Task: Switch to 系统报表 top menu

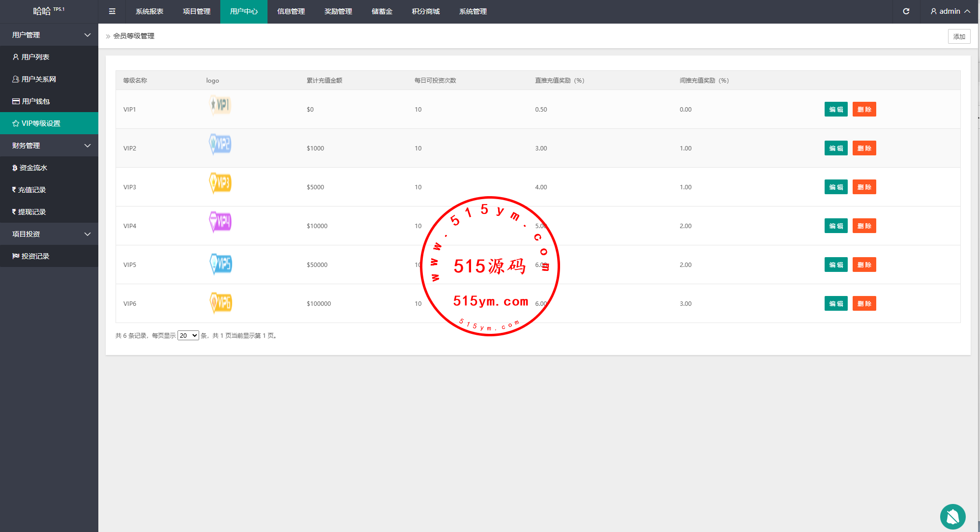Action: point(149,11)
